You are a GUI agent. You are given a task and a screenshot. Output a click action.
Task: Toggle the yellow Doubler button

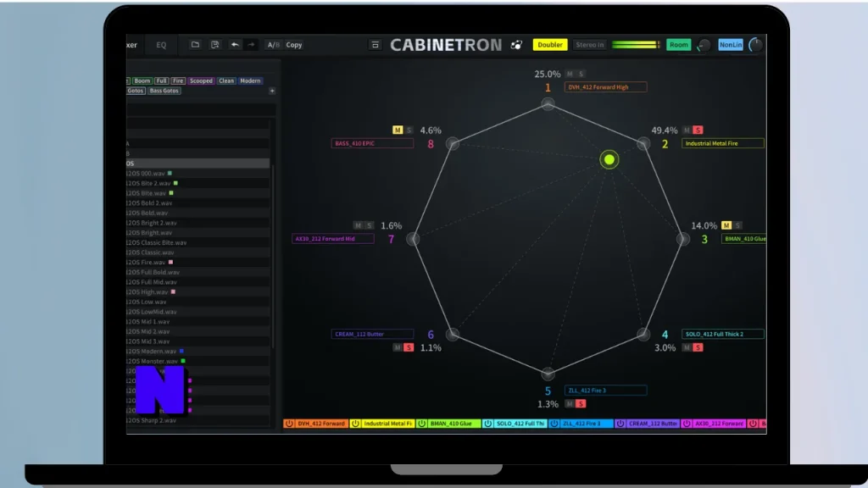[549, 45]
